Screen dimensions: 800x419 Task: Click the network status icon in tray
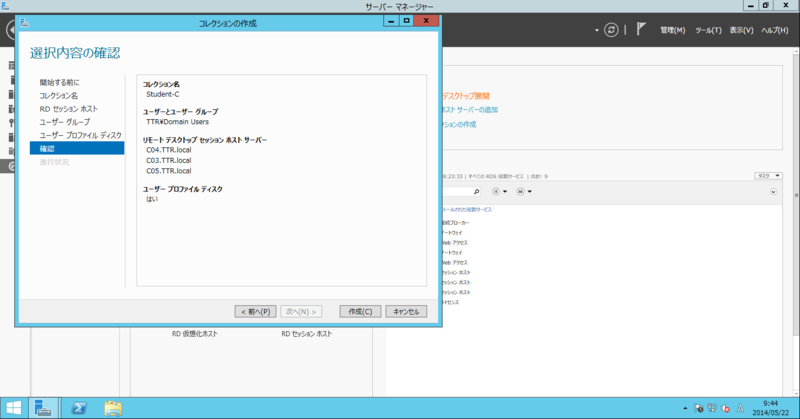[x=712, y=408]
